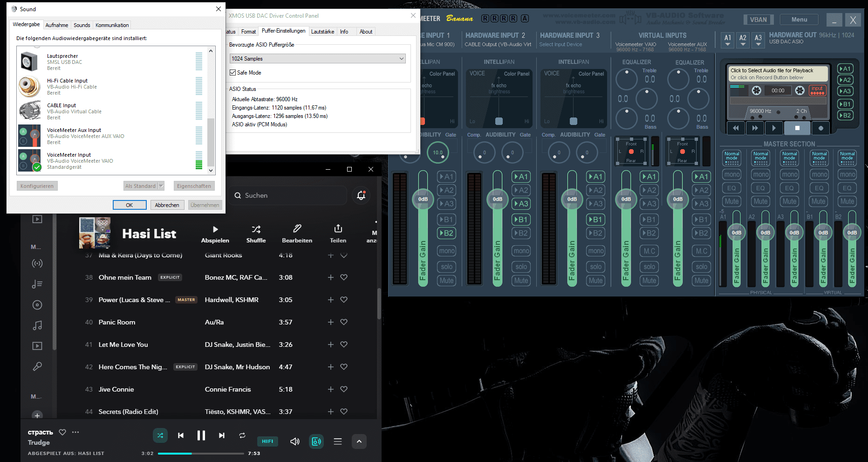Pause the playing track Trudge
Viewport: 868px width, 462px height.
[201, 435]
